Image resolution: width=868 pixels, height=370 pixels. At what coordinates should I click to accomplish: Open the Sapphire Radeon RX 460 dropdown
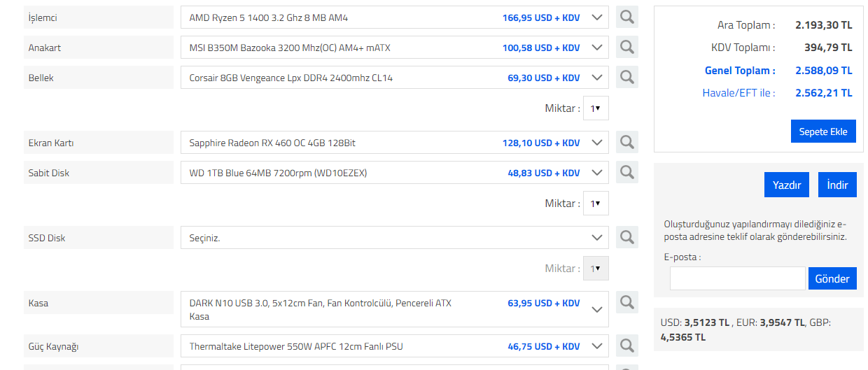[x=395, y=143]
